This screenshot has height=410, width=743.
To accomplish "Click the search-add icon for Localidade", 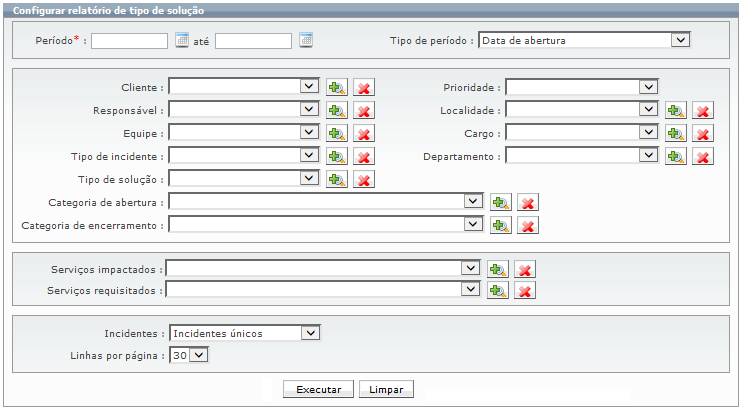I will [675, 110].
